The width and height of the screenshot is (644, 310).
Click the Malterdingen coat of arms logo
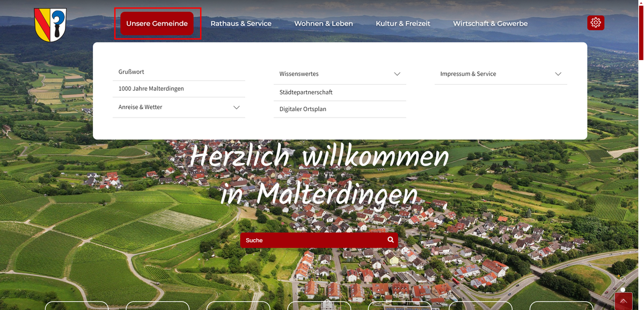click(50, 25)
